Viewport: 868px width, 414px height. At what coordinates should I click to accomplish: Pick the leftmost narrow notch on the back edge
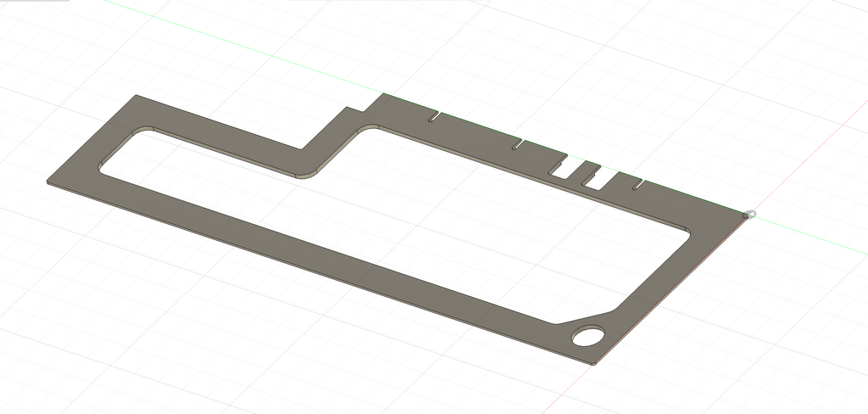(x=433, y=117)
